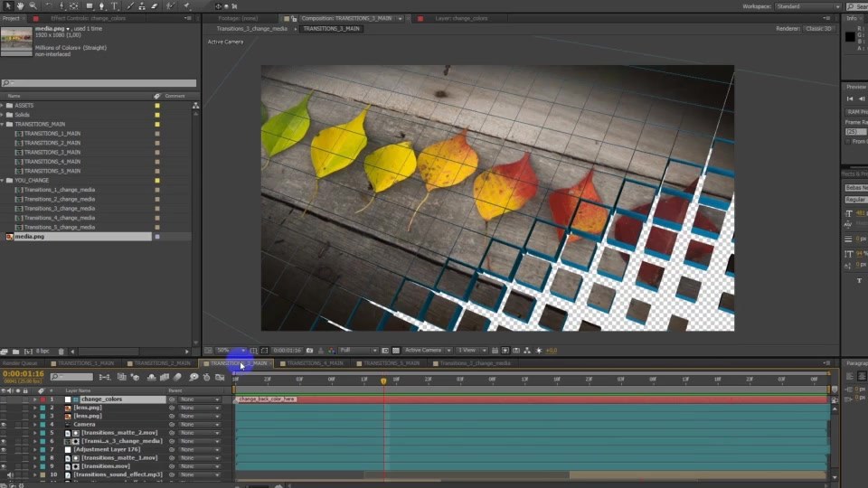Image resolution: width=868 pixels, height=488 pixels.
Task: Click the black color swatch in Info panel
Action: (x=850, y=37)
